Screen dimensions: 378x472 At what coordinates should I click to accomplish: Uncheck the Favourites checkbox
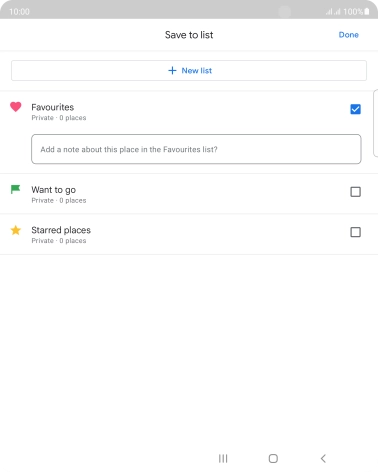tap(355, 109)
